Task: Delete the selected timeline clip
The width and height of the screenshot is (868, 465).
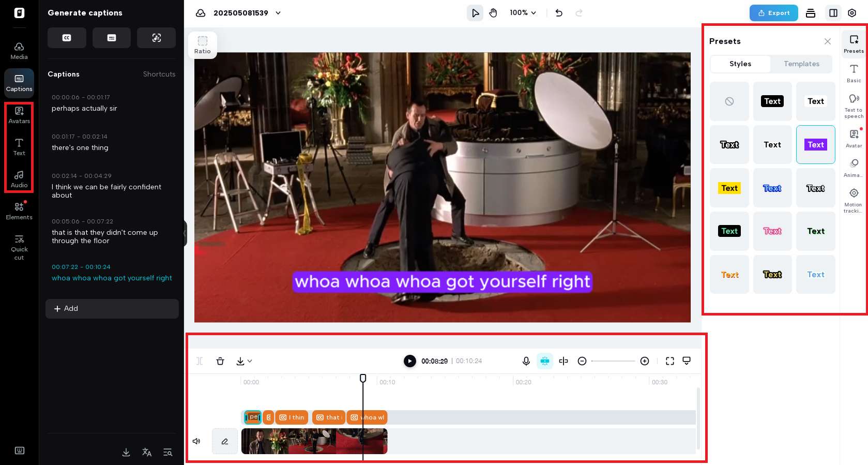Action: point(220,361)
